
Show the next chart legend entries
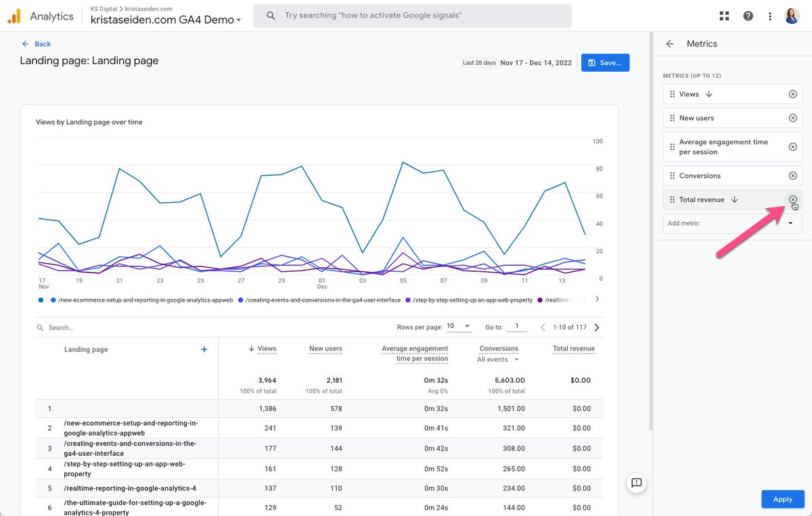(x=597, y=299)
